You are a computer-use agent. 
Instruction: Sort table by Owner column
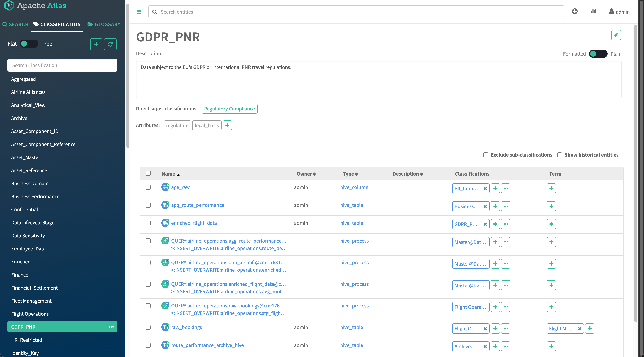pyautogui.click(x=306, y=174)
